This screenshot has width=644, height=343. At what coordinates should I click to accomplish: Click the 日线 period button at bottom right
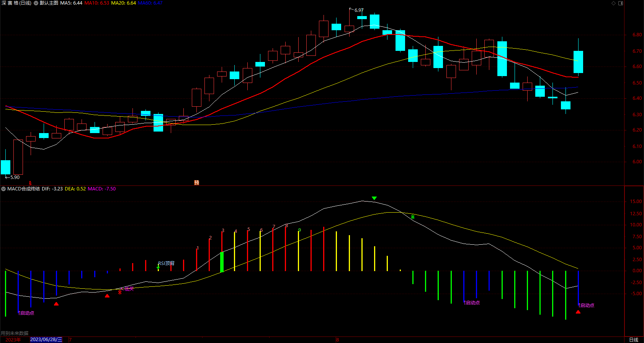634,340
